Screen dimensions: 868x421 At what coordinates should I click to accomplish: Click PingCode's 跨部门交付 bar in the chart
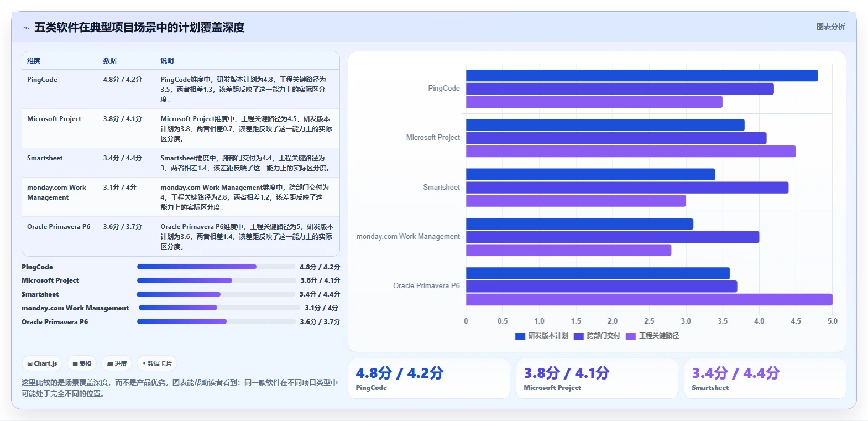tap(620, 89)
